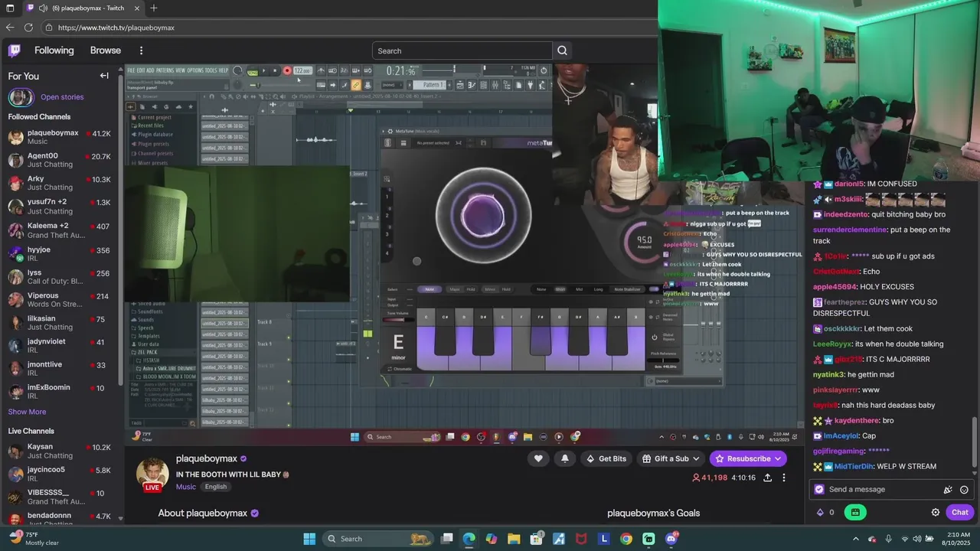Toggle the notification bell for plaqueboymax
980x551 pixels.
565,458
